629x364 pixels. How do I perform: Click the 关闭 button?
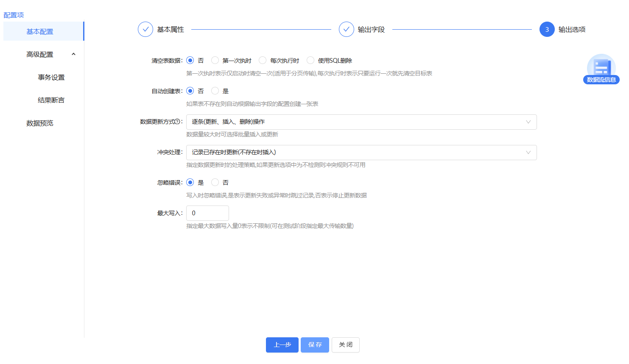(346, 345)
